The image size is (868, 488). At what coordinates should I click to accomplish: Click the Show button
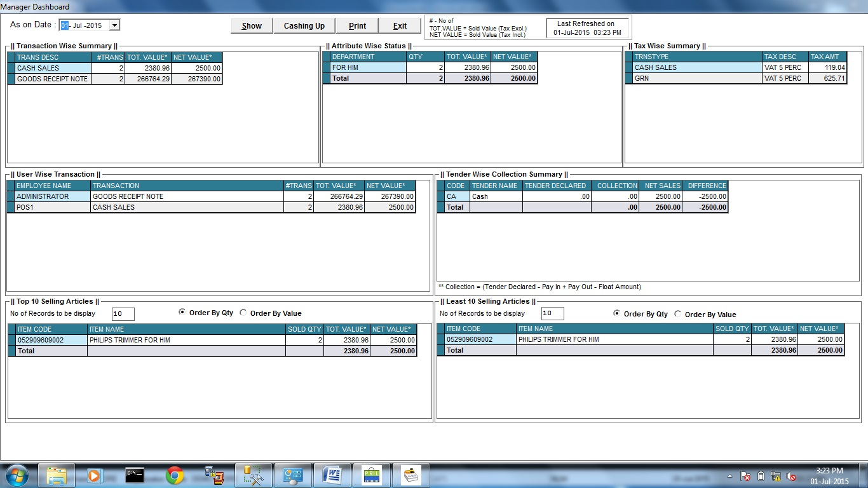(x=252, y=26)
